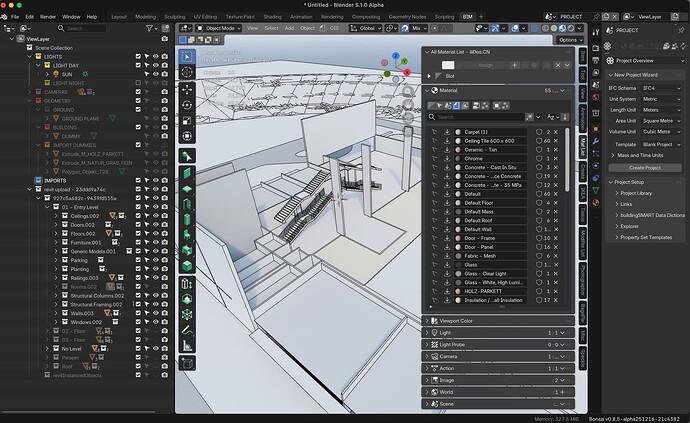Uncheck the Doors.002 collection checkbox

point(138,224)
